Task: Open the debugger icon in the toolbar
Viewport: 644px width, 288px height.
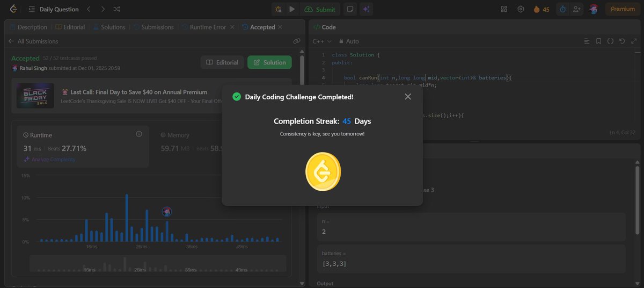Action: (279, 9)
